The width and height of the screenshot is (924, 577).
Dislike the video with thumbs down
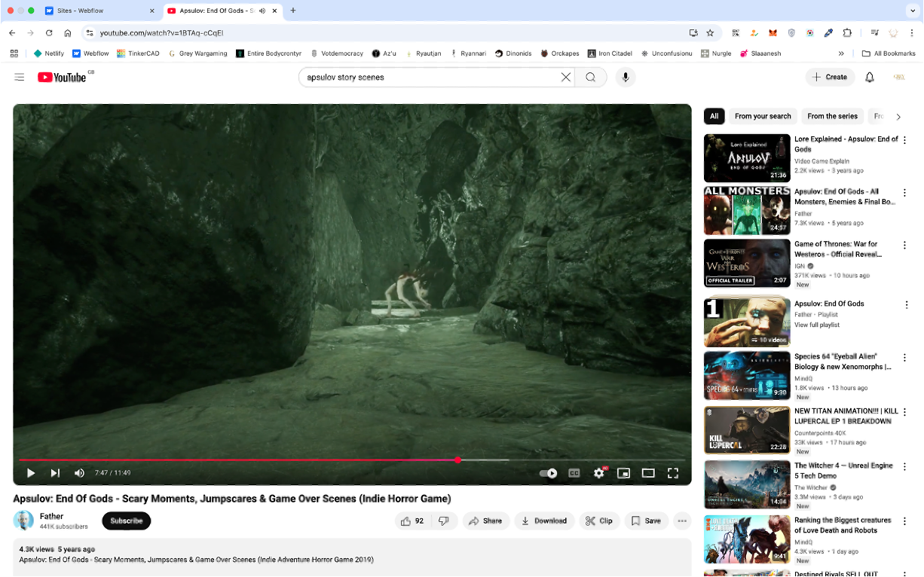pos(444,521)
